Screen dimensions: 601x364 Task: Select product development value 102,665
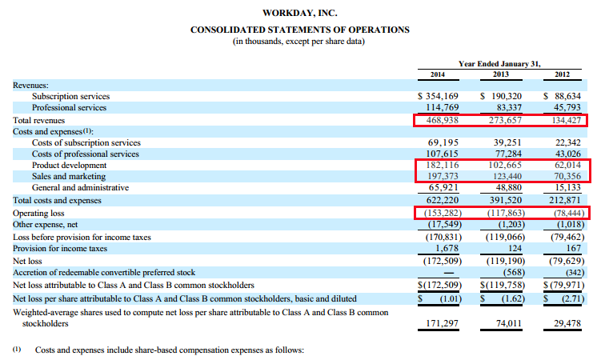[x=505, y=165]
